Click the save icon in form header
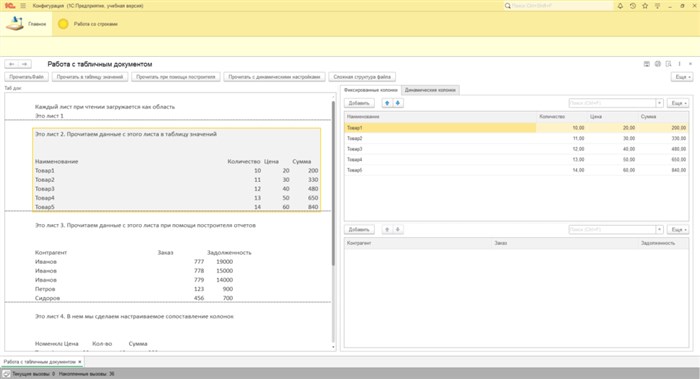Screen dimensions: 700x379 tap(646, 64)
